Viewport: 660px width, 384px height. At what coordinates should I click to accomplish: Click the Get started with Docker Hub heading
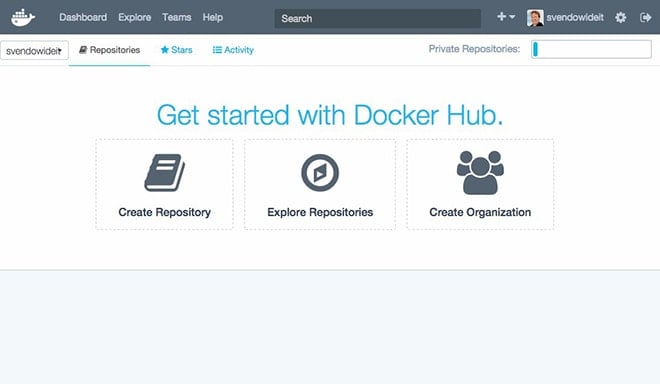coord(330,115)
